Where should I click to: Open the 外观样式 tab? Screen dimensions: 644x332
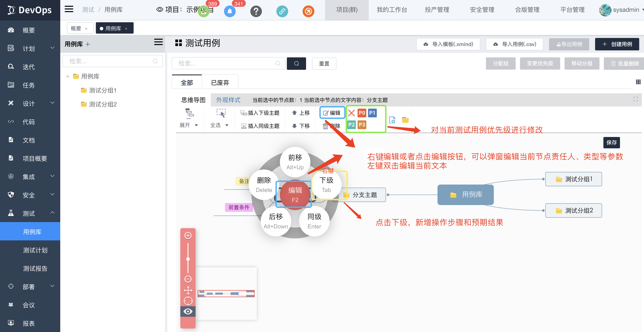tap(228, 100)
